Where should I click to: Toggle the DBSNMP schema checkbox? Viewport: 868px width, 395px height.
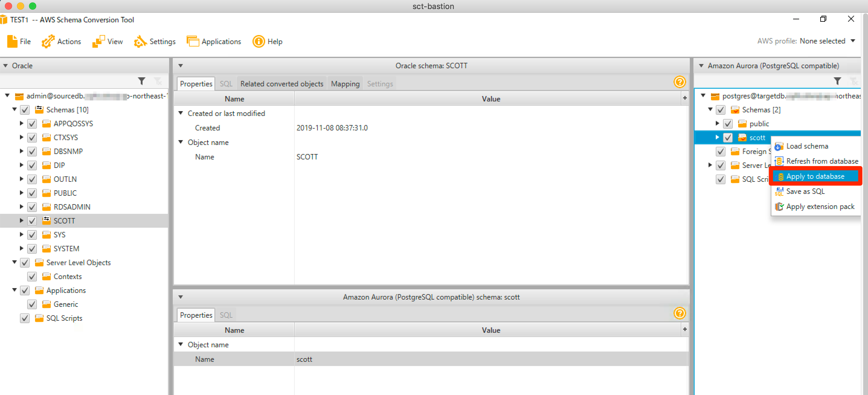32,151
